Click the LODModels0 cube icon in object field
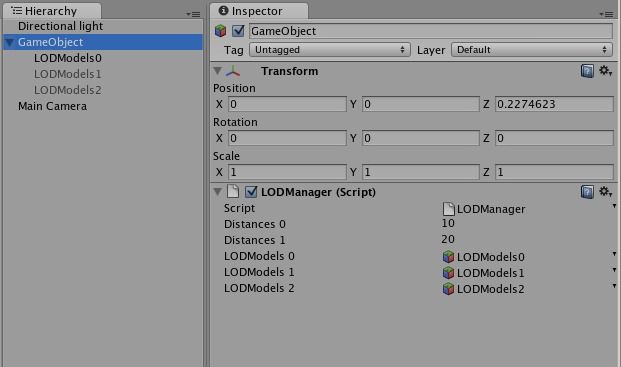This screenshot has height=367, width=621. click(448, 257)
